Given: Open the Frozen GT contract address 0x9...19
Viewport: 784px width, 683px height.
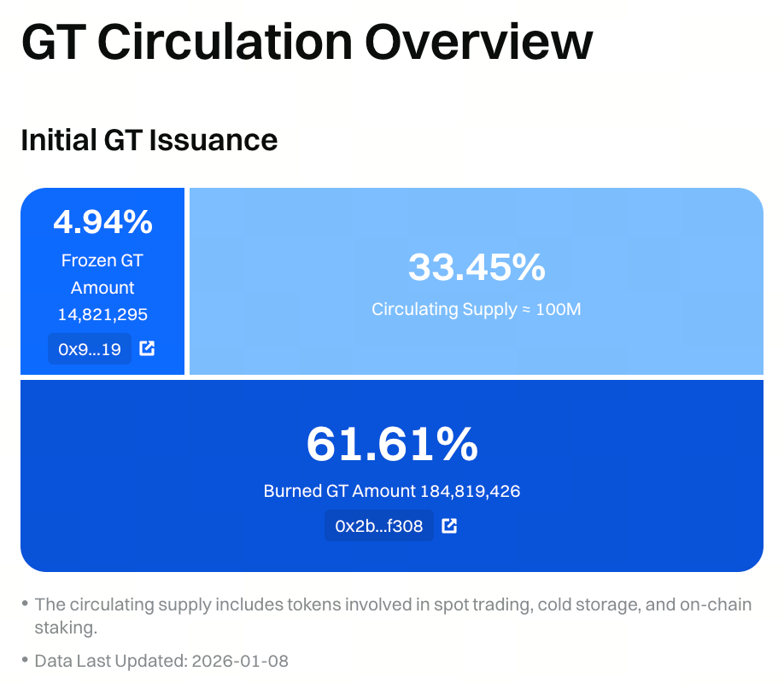Looking at the screenshot, I should click(90, 348).
